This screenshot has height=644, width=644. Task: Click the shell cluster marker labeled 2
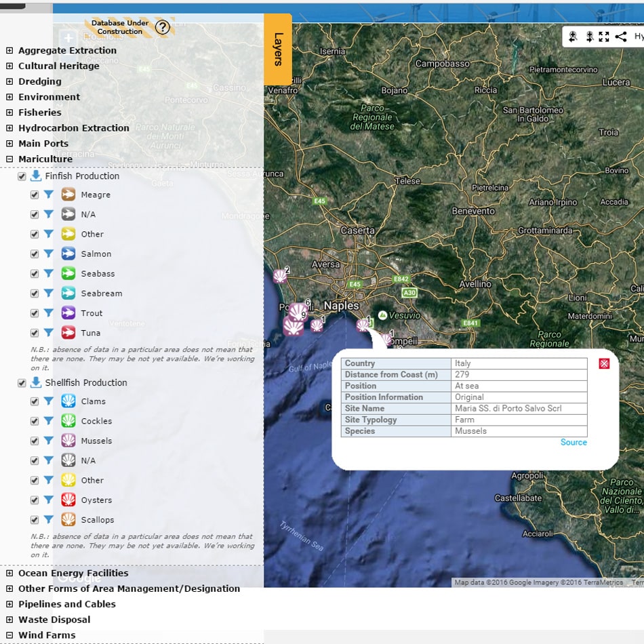click(280, 276)
